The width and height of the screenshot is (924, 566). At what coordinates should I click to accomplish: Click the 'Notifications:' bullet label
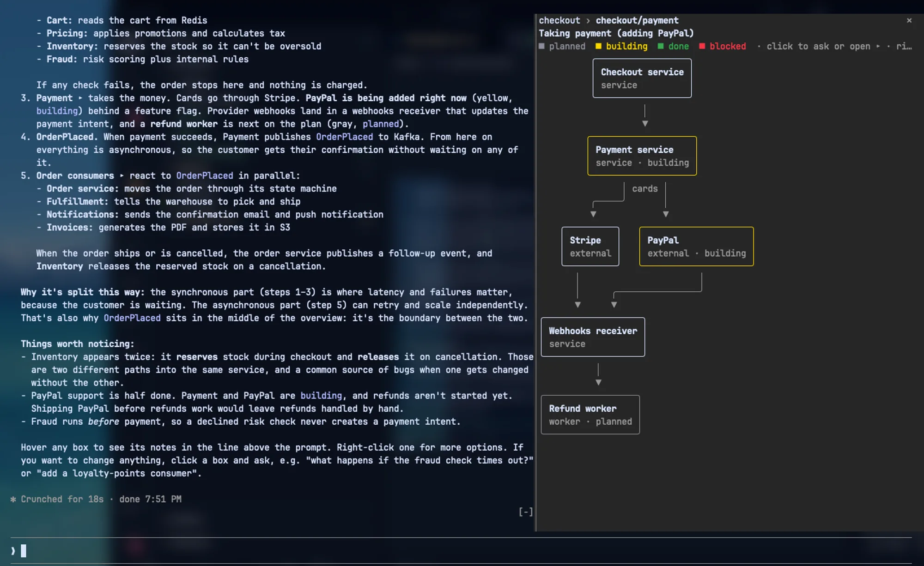tap(83, 214)
